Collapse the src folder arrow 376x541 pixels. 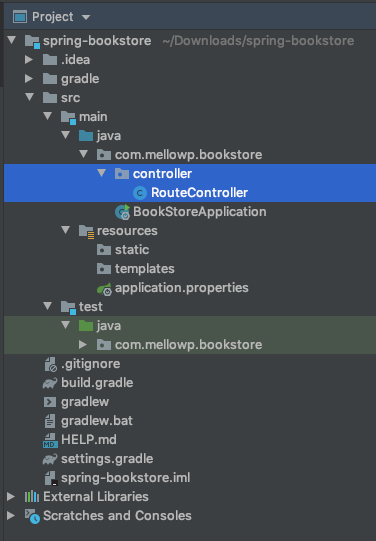coord(30,97)
